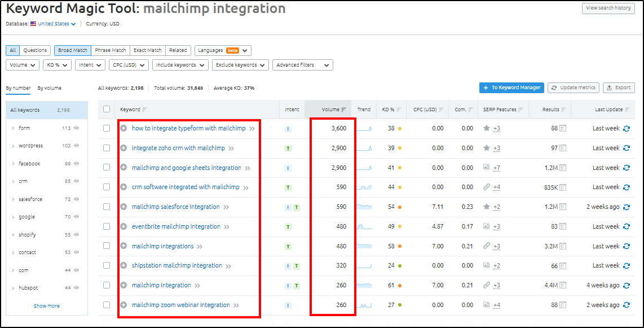This screenshot has width=644, height=328.
Task: Open the KD % filter dropdown
Action: click(x=57, y=65)
